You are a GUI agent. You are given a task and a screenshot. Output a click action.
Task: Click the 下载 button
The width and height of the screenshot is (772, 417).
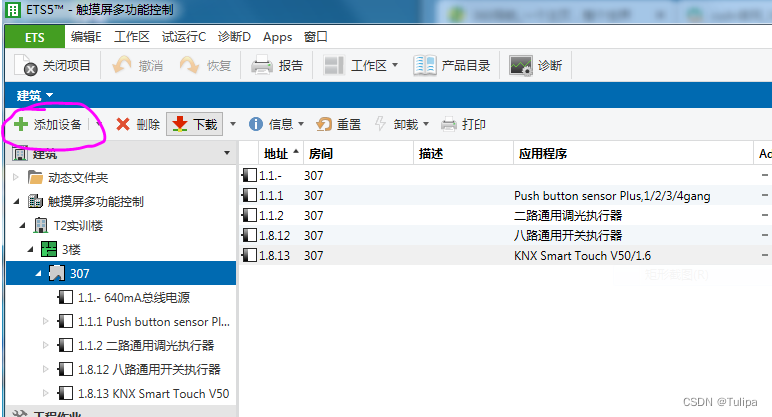pyautogui.click(x=195, y=124)
